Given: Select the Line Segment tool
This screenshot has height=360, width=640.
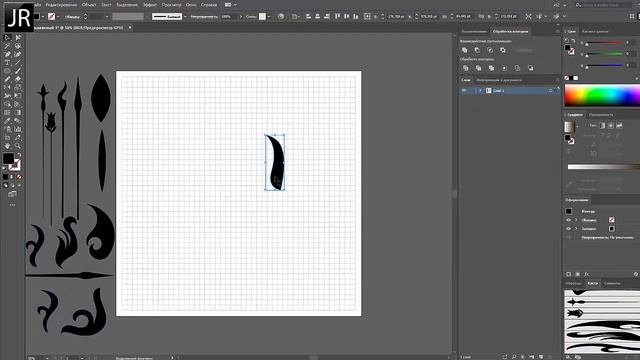Looking at the screenshot, I should [x=18, y=63].
